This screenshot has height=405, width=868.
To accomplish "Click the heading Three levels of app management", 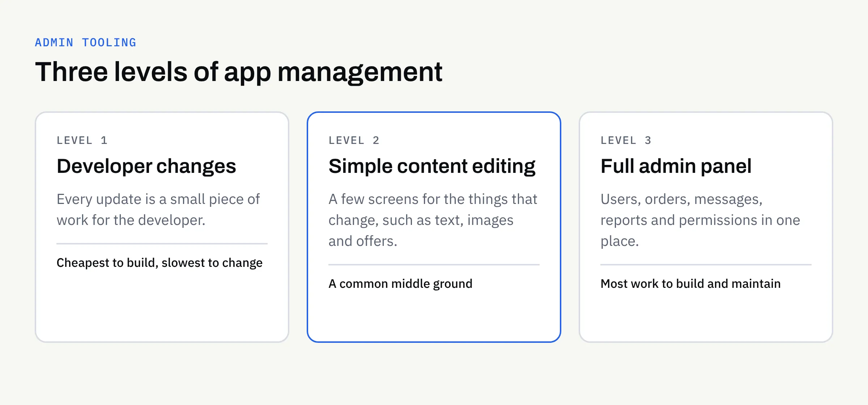I will [239, 72].
